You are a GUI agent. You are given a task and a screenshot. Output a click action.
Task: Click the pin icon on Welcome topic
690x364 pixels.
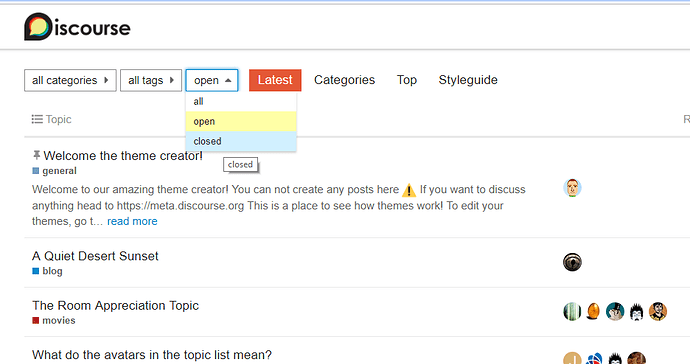pyautogui.click(x=37, y=155)
